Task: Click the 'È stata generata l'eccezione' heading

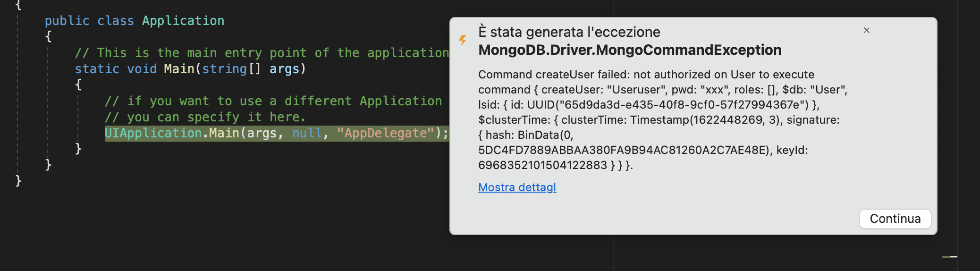Action: (569, 32)
